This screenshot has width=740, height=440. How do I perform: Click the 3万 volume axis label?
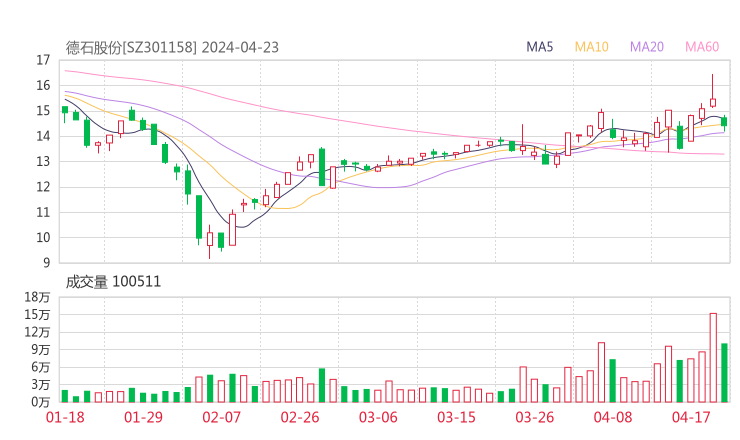41,385
